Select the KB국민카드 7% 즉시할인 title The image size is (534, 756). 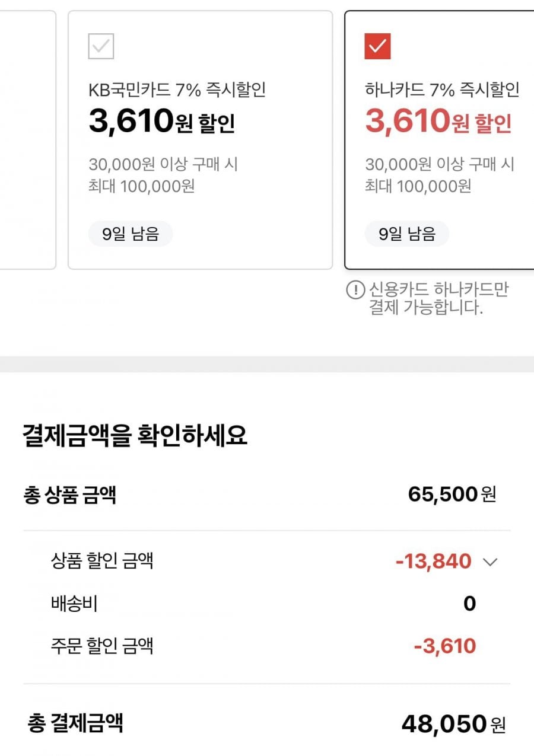click(177, 90)
